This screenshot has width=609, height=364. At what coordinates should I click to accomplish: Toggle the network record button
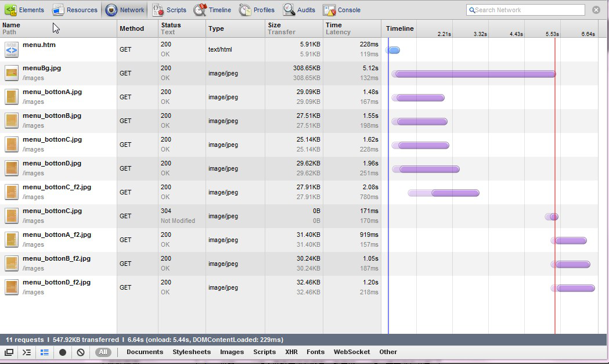coord(63,352)
